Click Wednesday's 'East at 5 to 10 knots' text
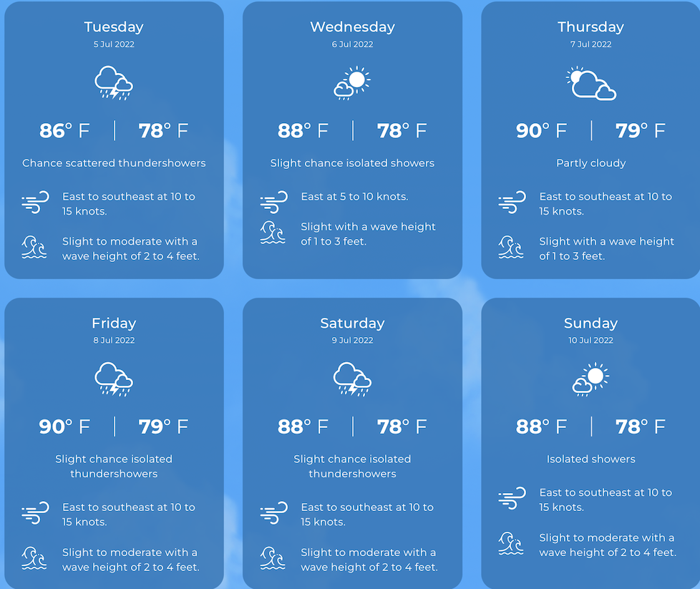Image resolution: width=700 pixels, height=589 pixels. point(354,196)
